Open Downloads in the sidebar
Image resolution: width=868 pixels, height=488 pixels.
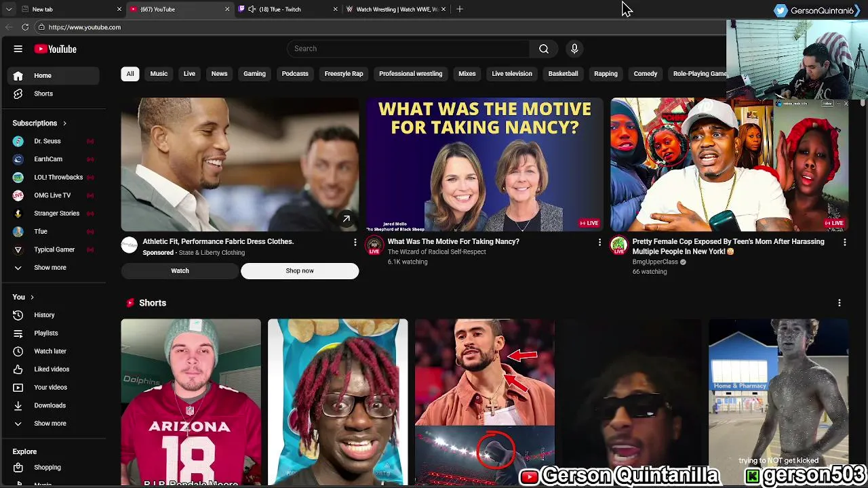pyautogui.click(x=53, y=405)
